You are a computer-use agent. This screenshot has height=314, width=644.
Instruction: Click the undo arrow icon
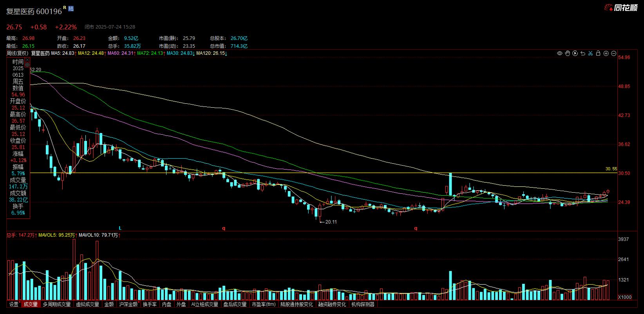click(x=582, y=53)
